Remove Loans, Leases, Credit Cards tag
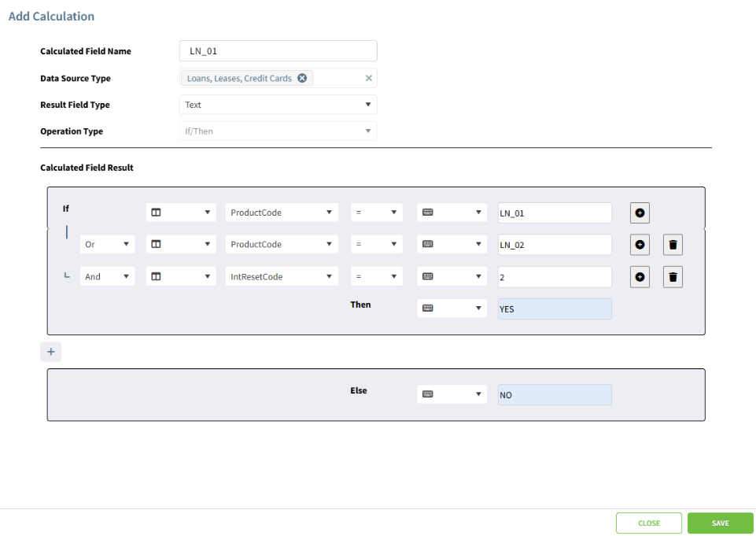 coord(302,78)
